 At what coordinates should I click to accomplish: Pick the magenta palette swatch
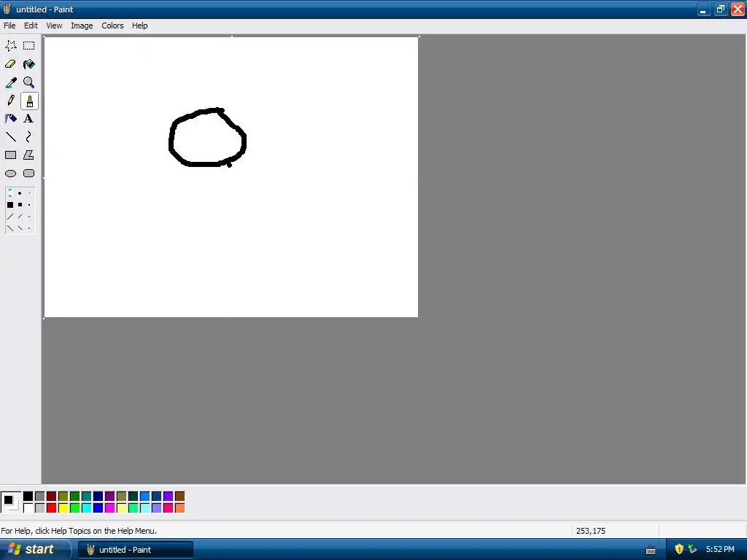tap(110, 508)
